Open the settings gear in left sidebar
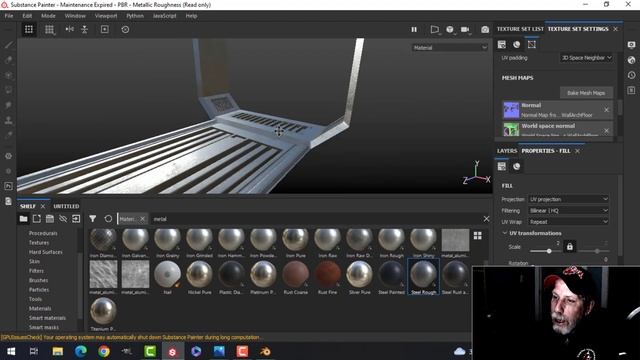This screenshot has width=640, height=360. pos(8,156)
